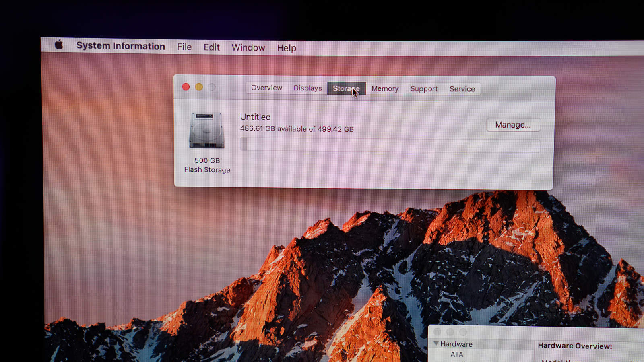
Task: Go to the Support tab
Action: click(424, 89)
